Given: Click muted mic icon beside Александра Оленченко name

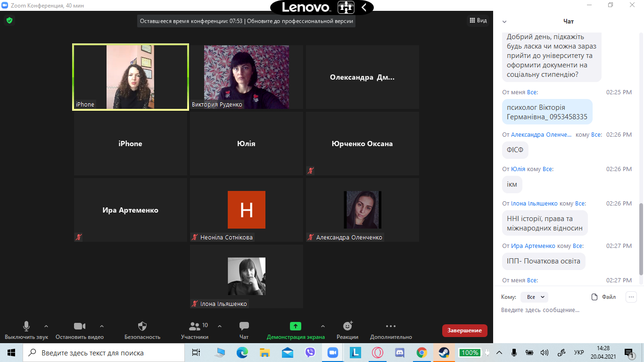Looking at the screenshot, I should click(311, 237).
